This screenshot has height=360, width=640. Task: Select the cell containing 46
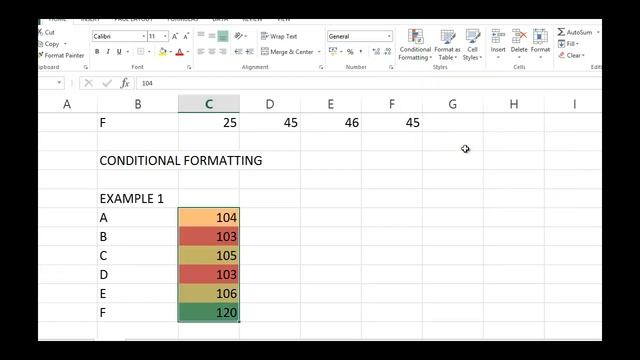[x=331, y=122]
